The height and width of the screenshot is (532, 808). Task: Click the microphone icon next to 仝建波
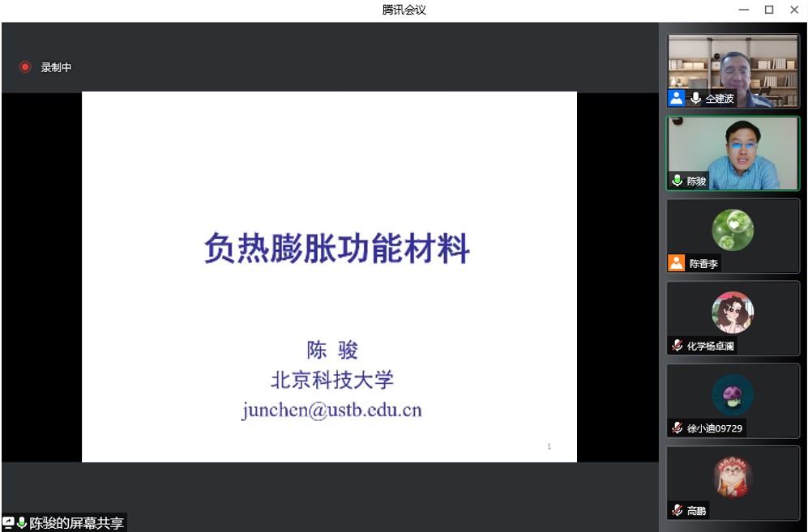click(x=695, y=98)
